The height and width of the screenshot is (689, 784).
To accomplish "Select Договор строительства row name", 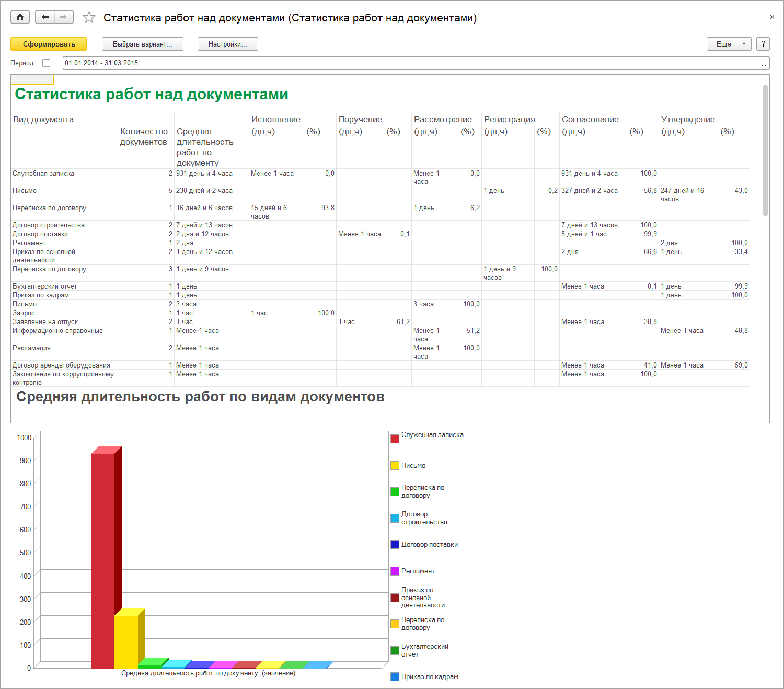I will tap(49, 225).
